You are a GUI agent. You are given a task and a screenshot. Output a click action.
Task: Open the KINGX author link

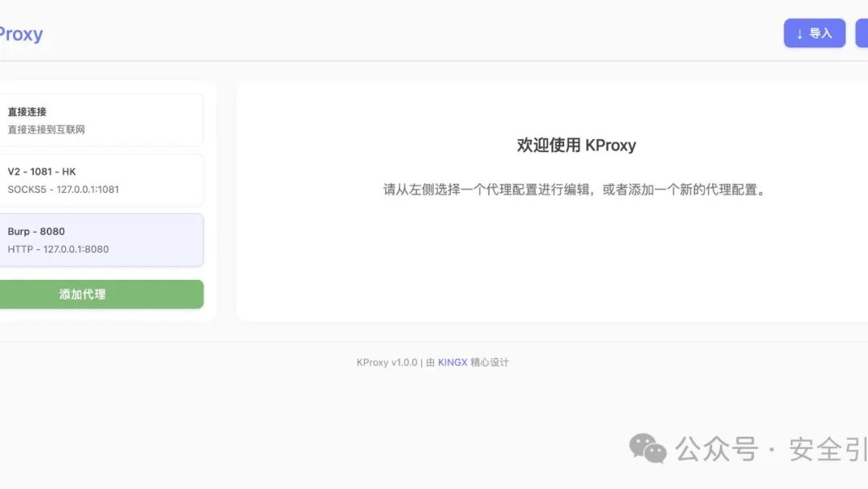(x=452, y=362)
